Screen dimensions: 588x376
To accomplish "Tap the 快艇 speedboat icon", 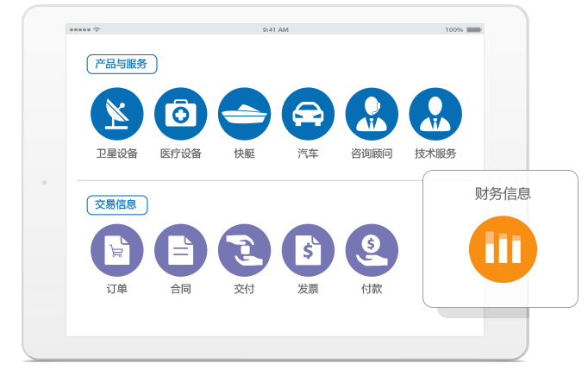I will pyautogui.click(x=244, y=114).
